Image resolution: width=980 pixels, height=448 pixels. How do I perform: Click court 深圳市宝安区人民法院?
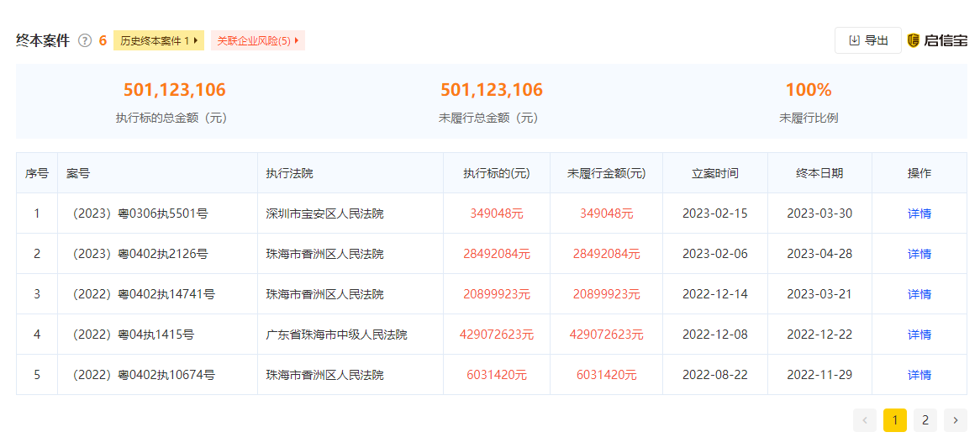(x=325, y=213)
